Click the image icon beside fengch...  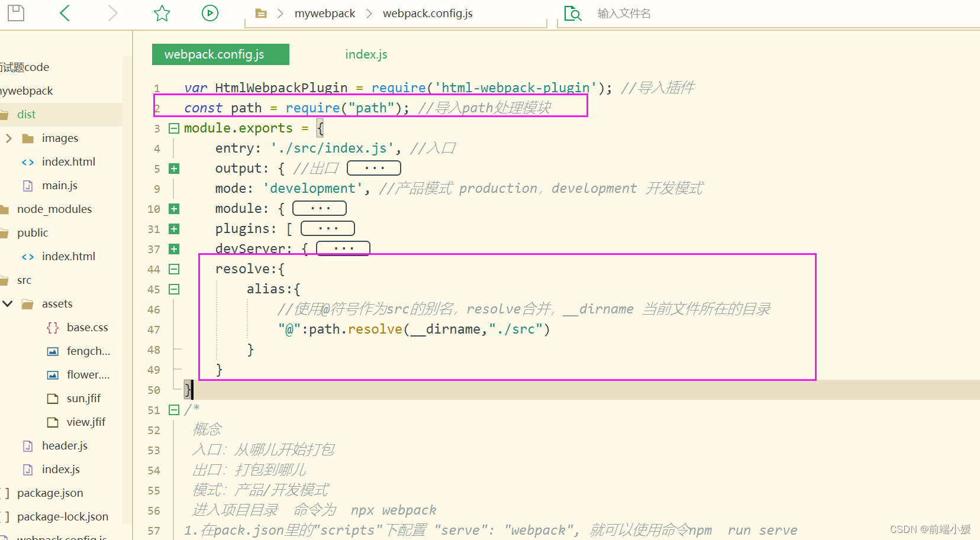coord(53,351)
